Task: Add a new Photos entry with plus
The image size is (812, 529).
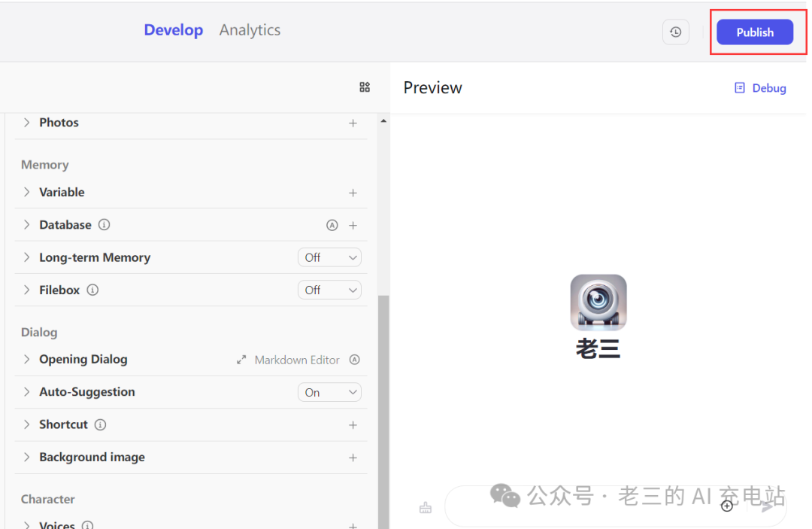Action: pos(353,123)
